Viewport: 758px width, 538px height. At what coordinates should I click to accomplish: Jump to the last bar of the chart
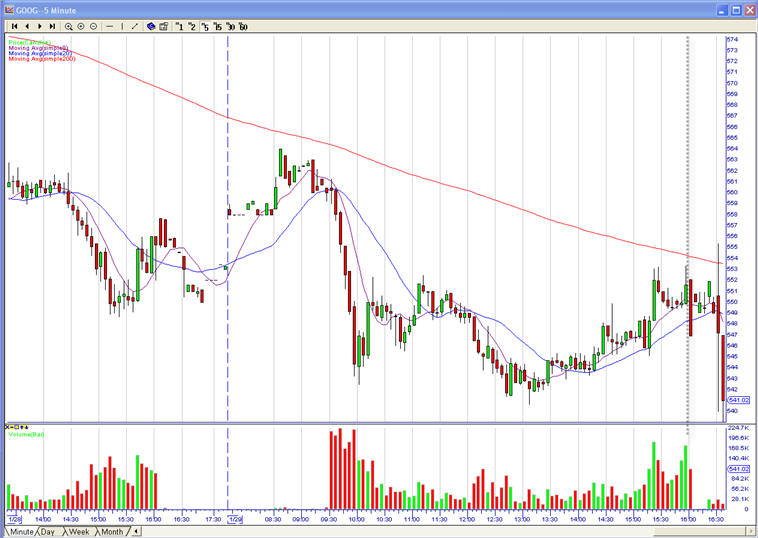pyautogui.click(x=51, y=26)
